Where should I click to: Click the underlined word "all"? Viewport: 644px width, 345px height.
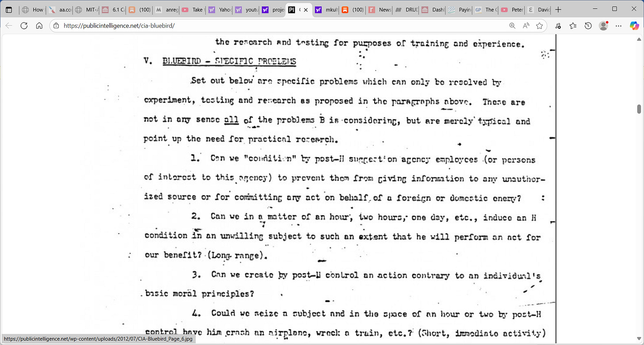pyautogui.click(x=231, y=120)
